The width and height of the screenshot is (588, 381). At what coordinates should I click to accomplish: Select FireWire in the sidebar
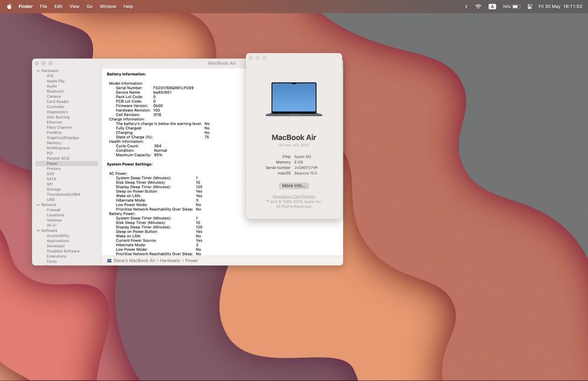click(54, 132)
